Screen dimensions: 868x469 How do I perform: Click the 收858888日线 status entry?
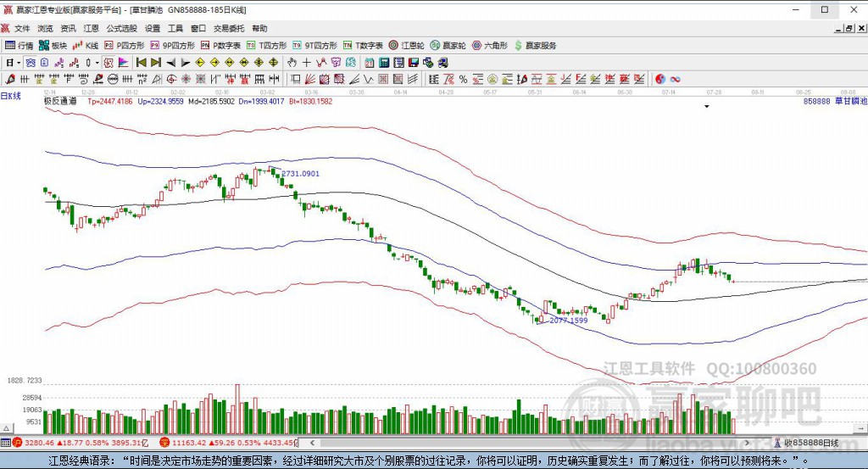tap(806, 443)
